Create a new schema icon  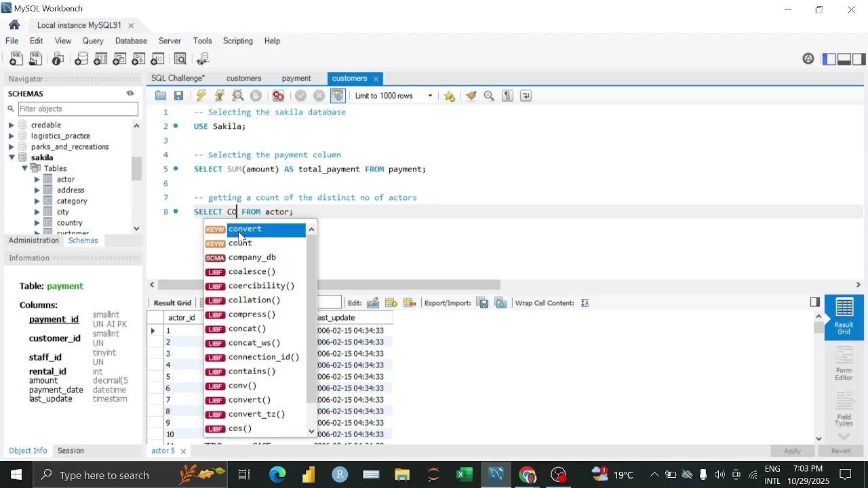pyautogui.click(x=81, y=59)
